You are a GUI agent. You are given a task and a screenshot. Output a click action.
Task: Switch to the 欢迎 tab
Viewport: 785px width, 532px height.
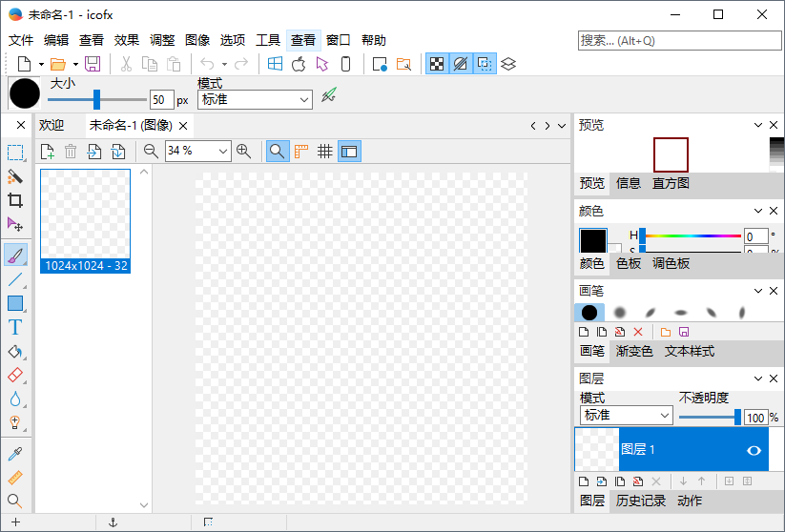click(52, 125)
